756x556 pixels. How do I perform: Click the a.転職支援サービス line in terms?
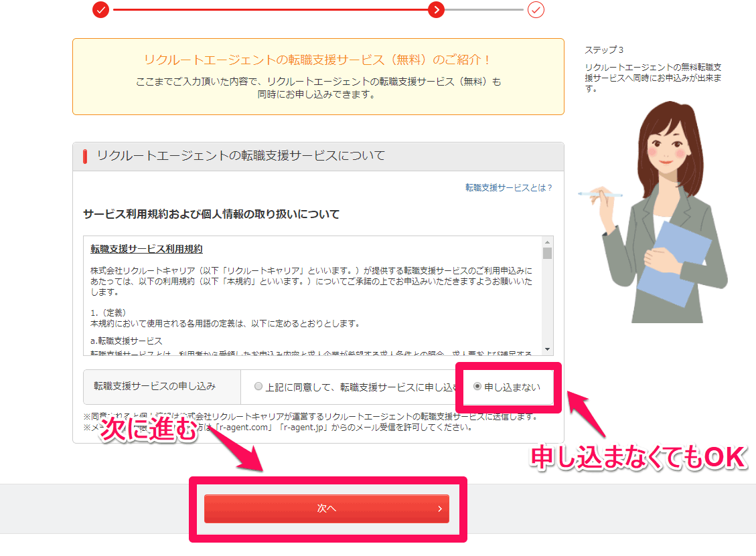[127, 341]
